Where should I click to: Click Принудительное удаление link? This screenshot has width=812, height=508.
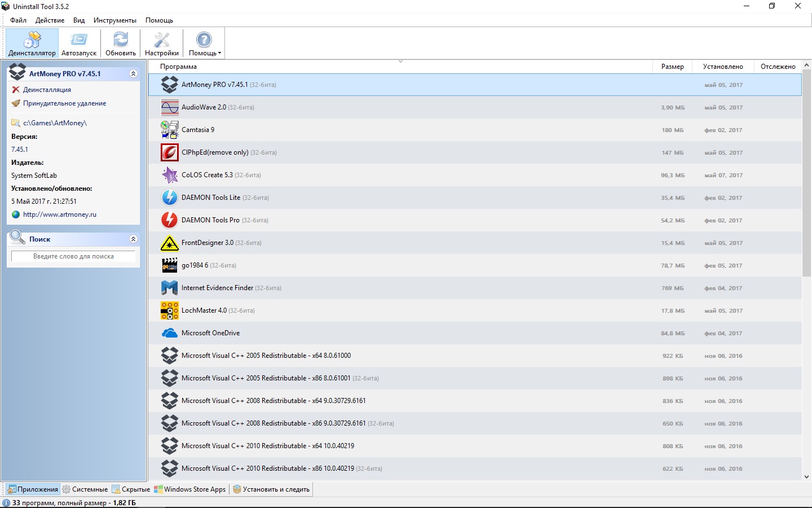point(64,103)
